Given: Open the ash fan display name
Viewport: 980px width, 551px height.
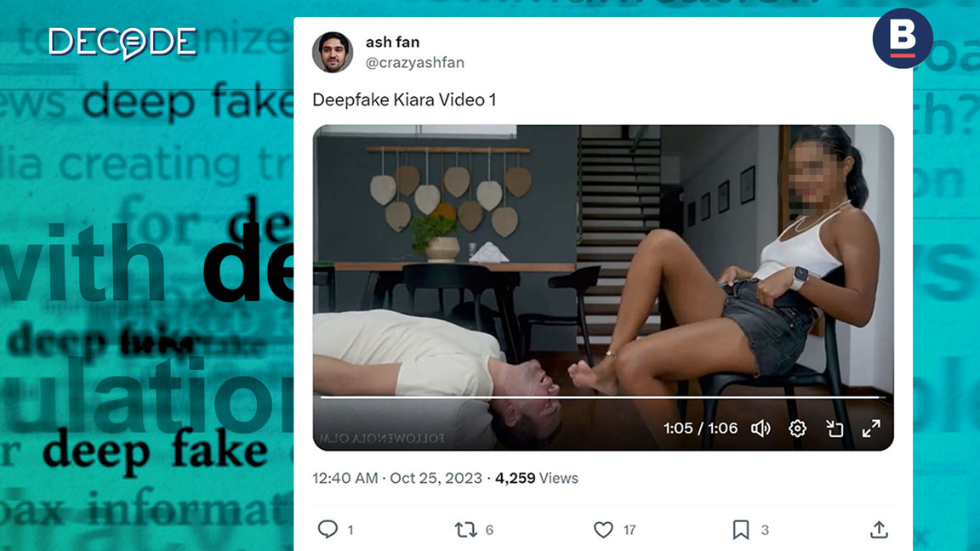Looking at the screenshot, I should 392,42.
